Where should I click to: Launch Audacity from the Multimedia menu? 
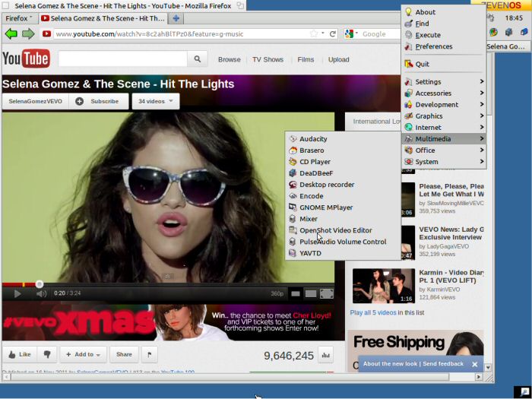click(313, 139)
